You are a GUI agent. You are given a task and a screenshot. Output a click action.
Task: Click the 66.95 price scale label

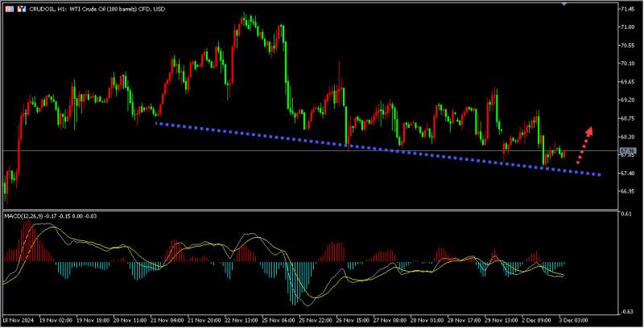coord(628,191)
